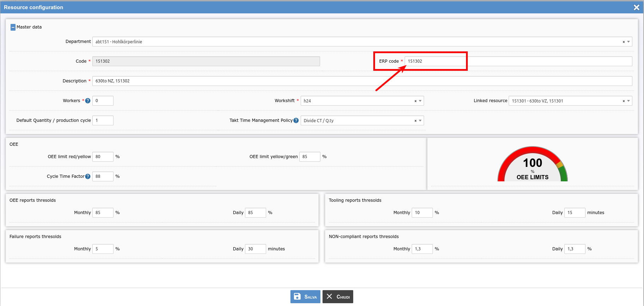Screen dimensions: 644x306
Task: Click the Chiudi button
Action: (338, 296)
